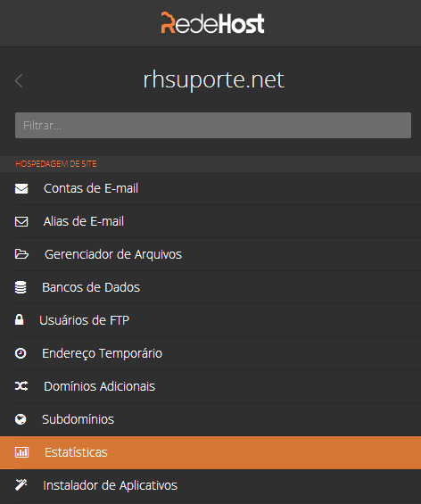Click inside the Filtrar search field
This screenshot has width=421, height=504.
tap(213, 126)
